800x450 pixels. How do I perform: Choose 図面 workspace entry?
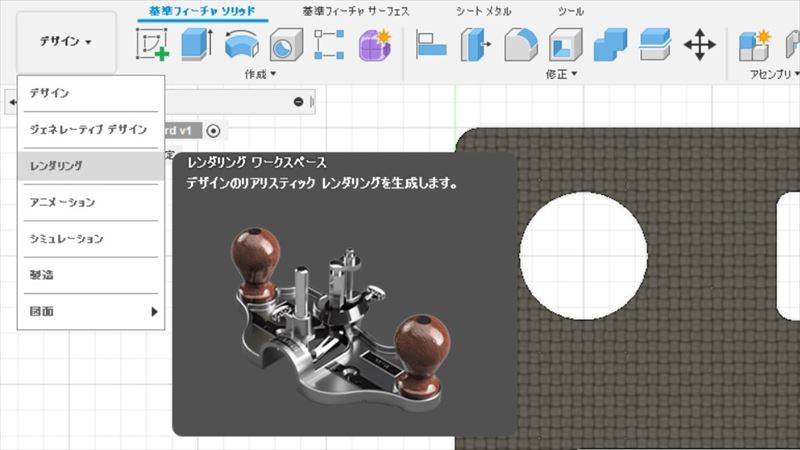coord(91,311)
